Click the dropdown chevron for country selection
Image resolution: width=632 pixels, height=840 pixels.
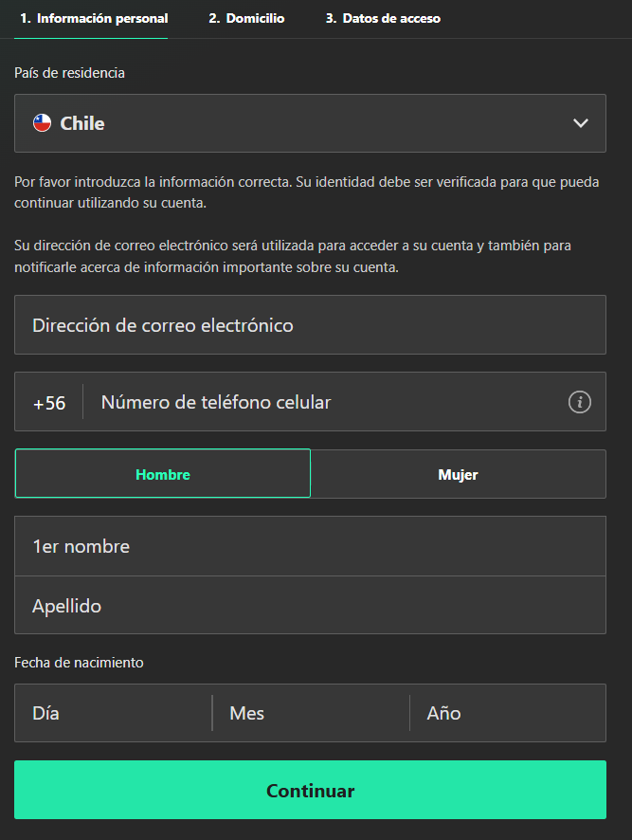(581, 122)
